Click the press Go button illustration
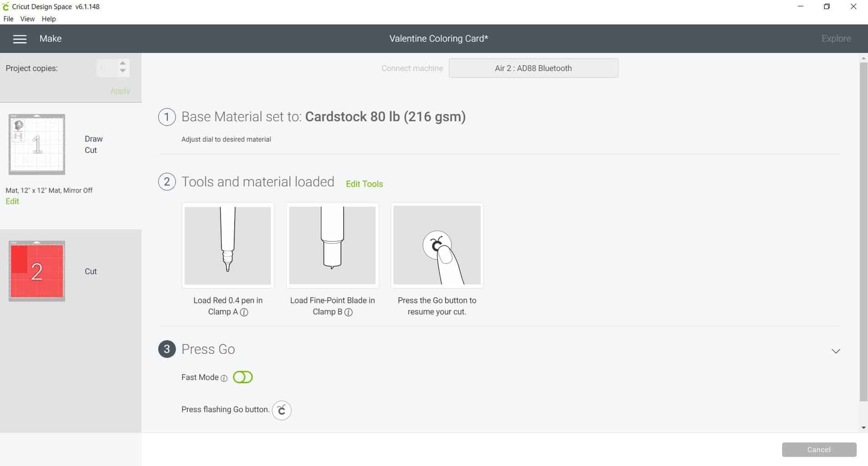 coord(437,245)
